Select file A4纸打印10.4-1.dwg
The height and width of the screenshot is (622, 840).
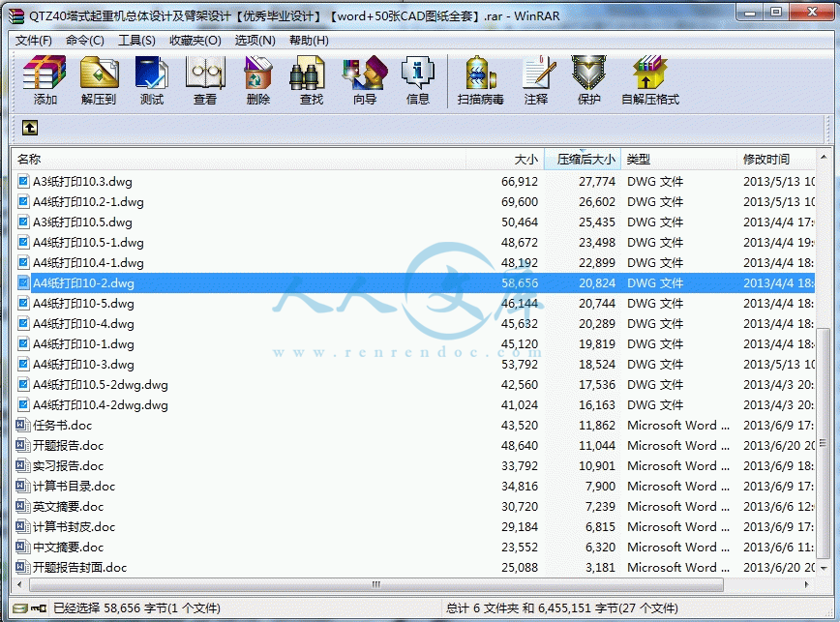point(88,263)
